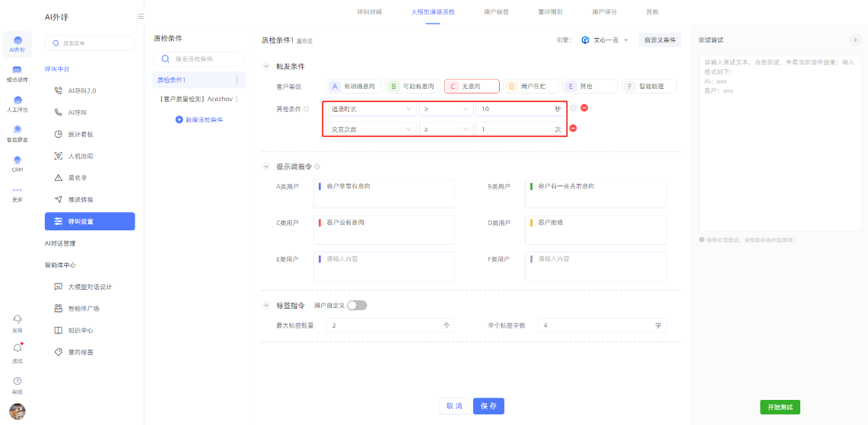This screenshot has height=425, width=868.
Task: Open the 引擎 文心一言 dropdown
Action: (x=606, y=40)
